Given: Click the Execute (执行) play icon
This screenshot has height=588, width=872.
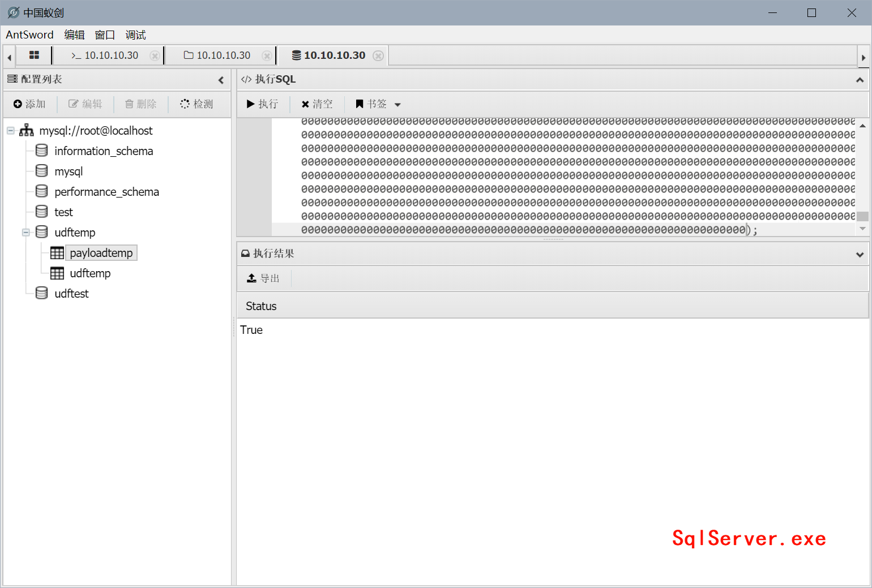Looking at the screenshot, I should [x=251, y=104].
